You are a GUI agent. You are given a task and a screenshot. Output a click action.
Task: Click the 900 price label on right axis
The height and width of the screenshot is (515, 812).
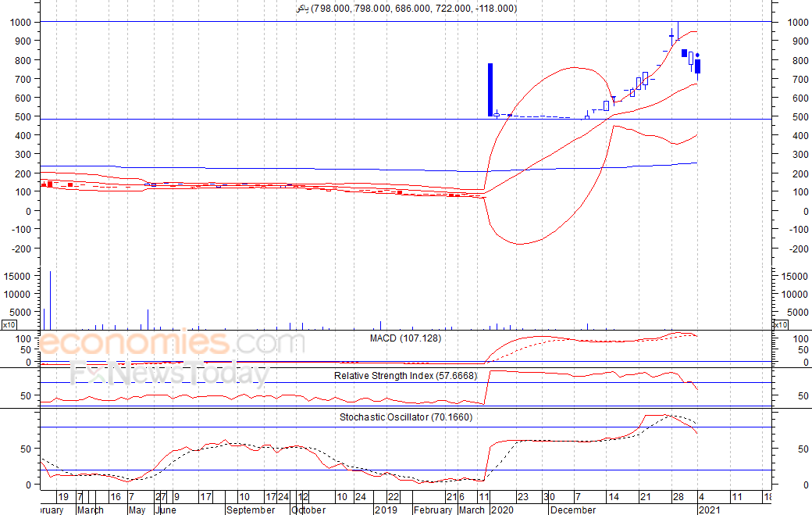coord(800,41)
